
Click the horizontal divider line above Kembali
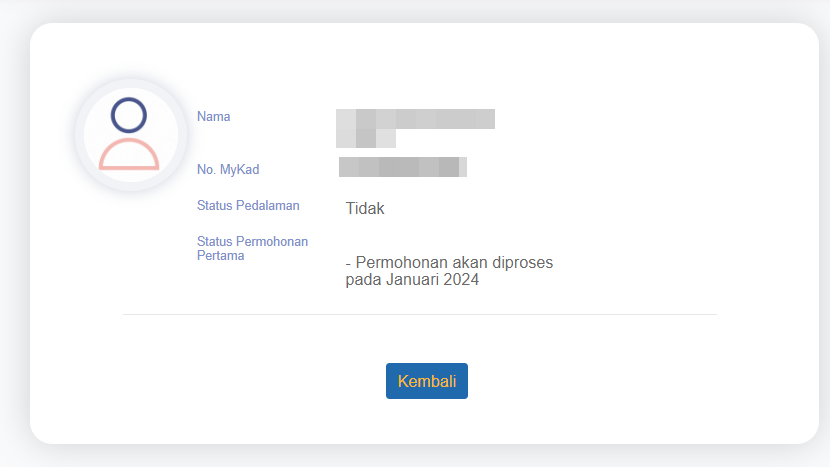coord(420,314)
